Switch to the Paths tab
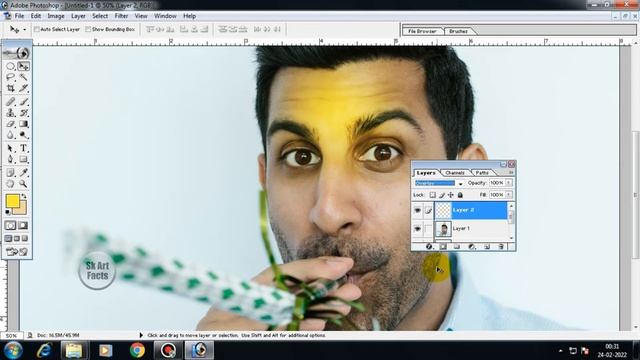The width and height of the screenshot is (640, 360). [x=482, y=173]
